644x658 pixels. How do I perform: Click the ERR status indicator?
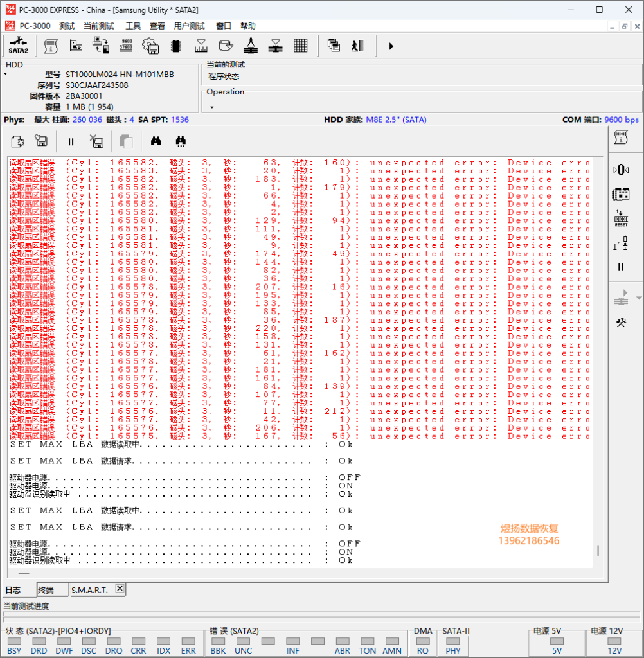[188, 641]
